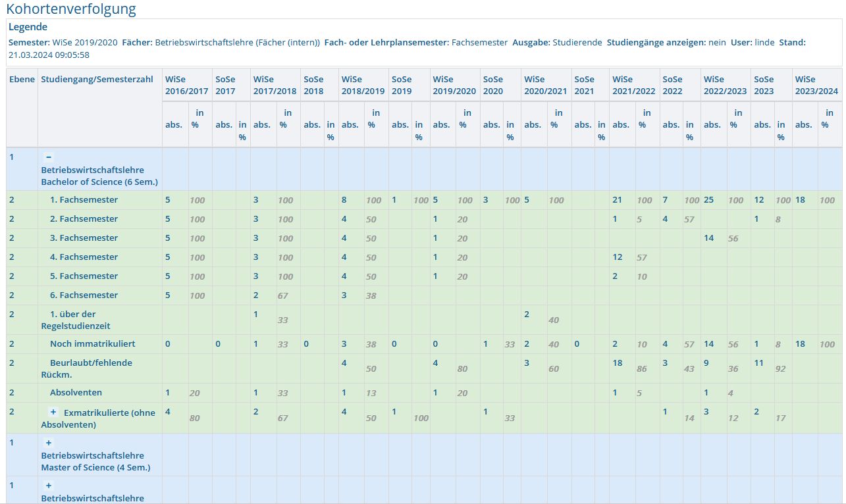846x504 pixels.
Task: Collapse the Betriebswirtschaftslehre Bachelor of Science row
Action: coord(49,157)
